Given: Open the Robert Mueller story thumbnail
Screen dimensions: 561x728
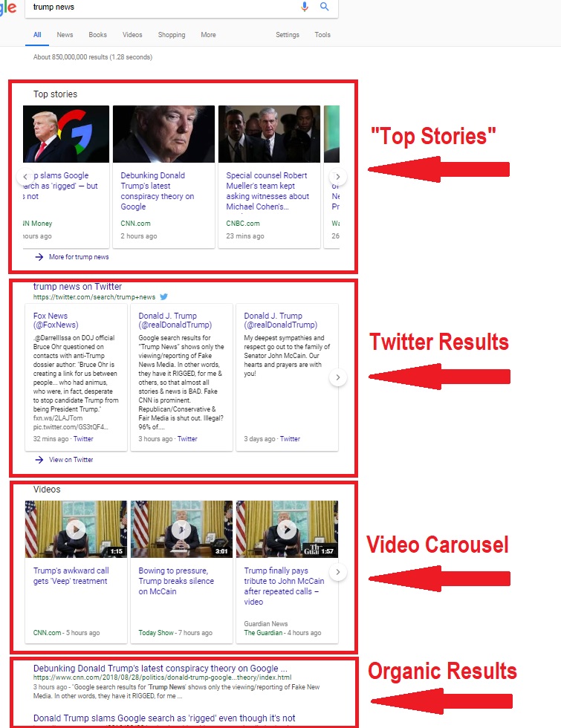Looking at the screenshot, I should pyautogui.click(x=269, y=134).
